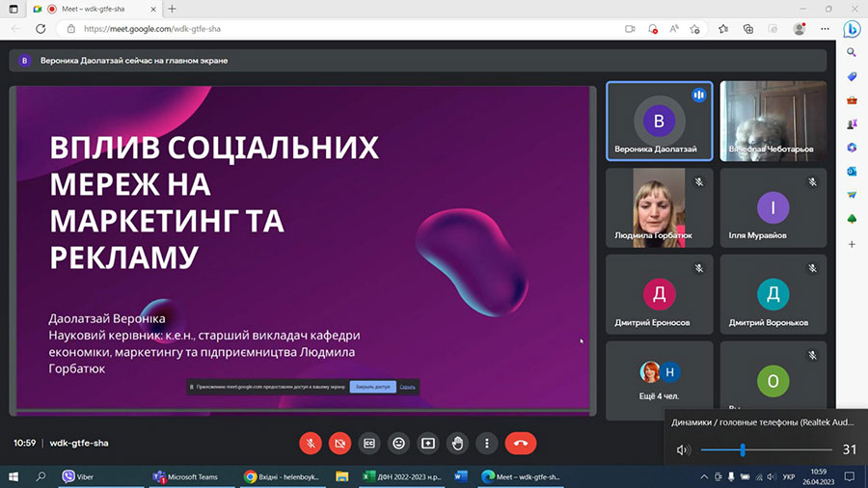Go back with browser back arrow
The image size is (868, 488).
coord(15,29)
